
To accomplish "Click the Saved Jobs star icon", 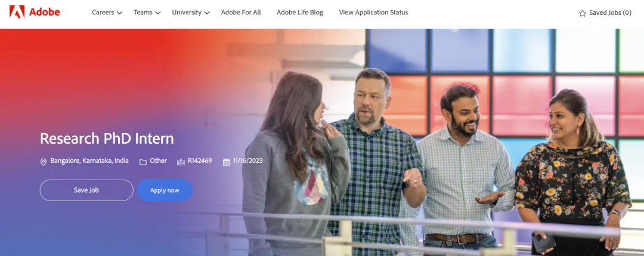I will point(582,13).
